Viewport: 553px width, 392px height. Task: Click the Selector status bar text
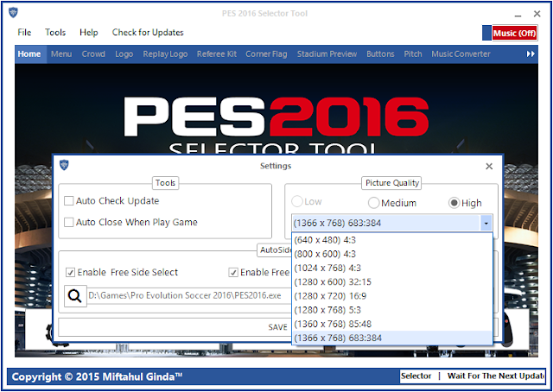click(x=416, y=376)
